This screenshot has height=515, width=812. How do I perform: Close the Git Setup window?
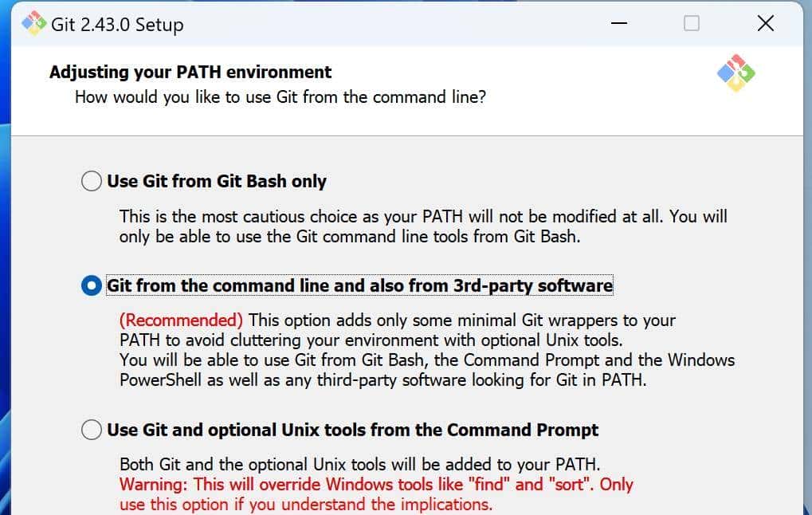coord(765,24)
